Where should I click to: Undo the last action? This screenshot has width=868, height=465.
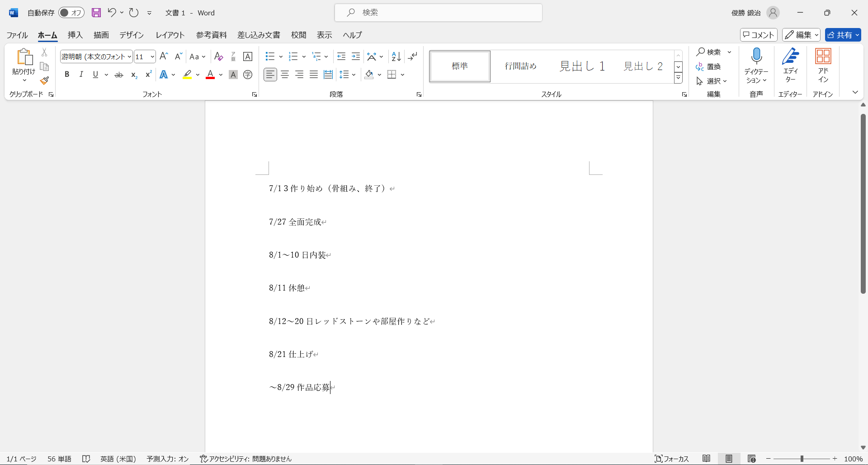(x=112, y=13)
